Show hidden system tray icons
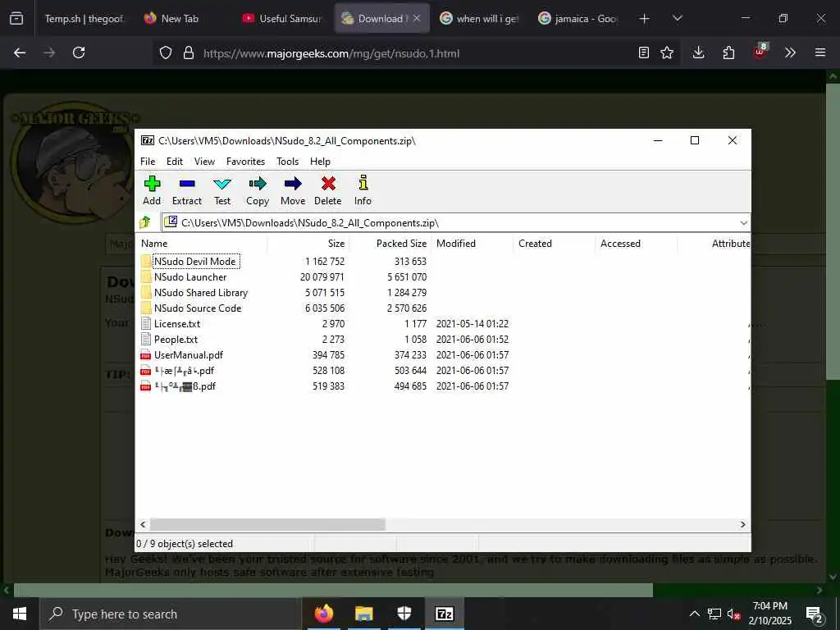 tap(694, 614)
